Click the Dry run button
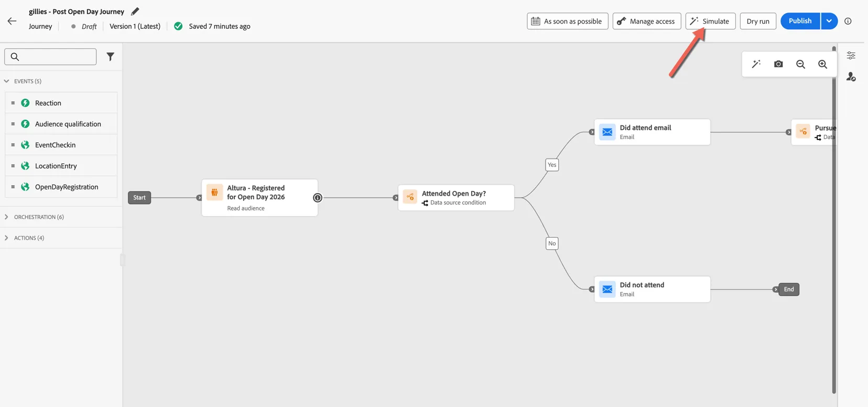868x407 pixels. pos(758,21)
